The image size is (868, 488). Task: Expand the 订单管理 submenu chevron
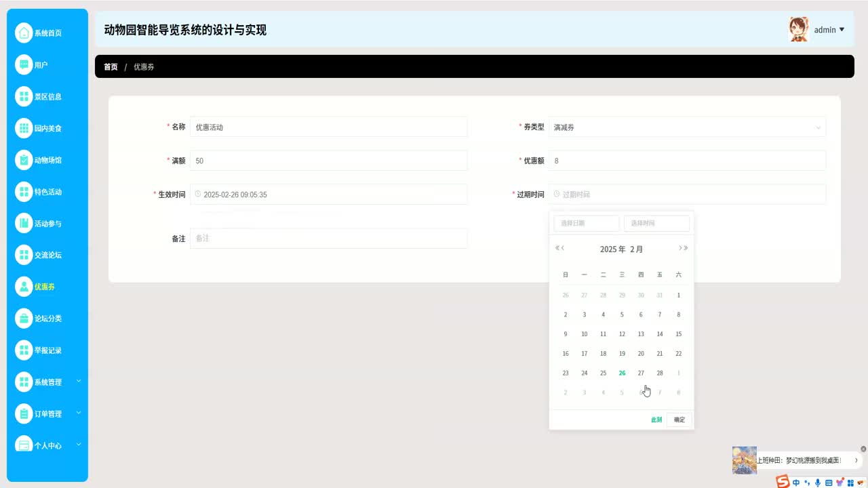click(x=79, y=413)
